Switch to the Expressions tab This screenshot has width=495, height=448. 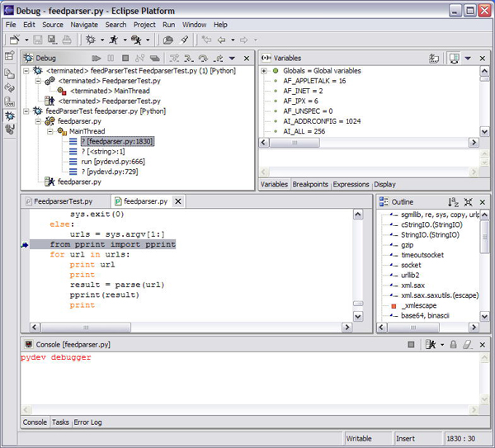(351, 184)
